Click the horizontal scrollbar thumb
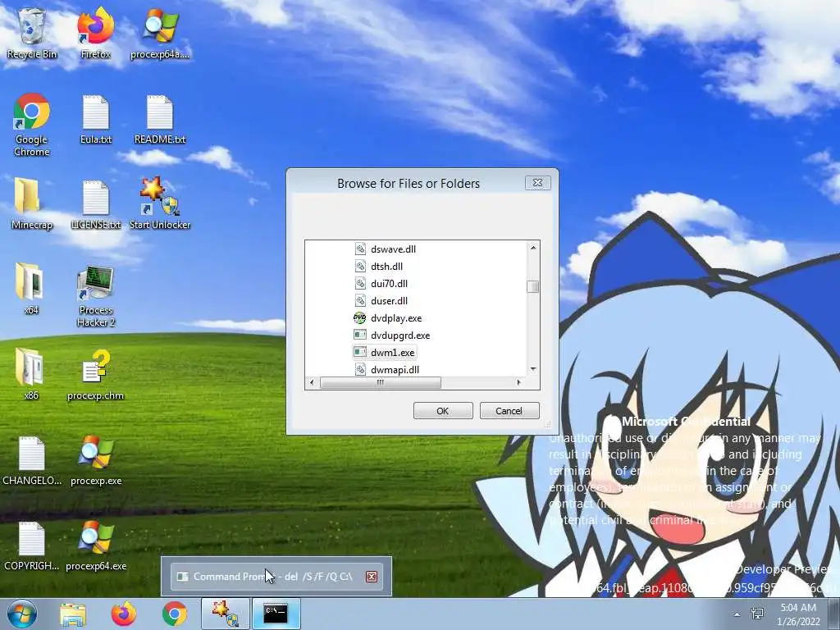 381,382
